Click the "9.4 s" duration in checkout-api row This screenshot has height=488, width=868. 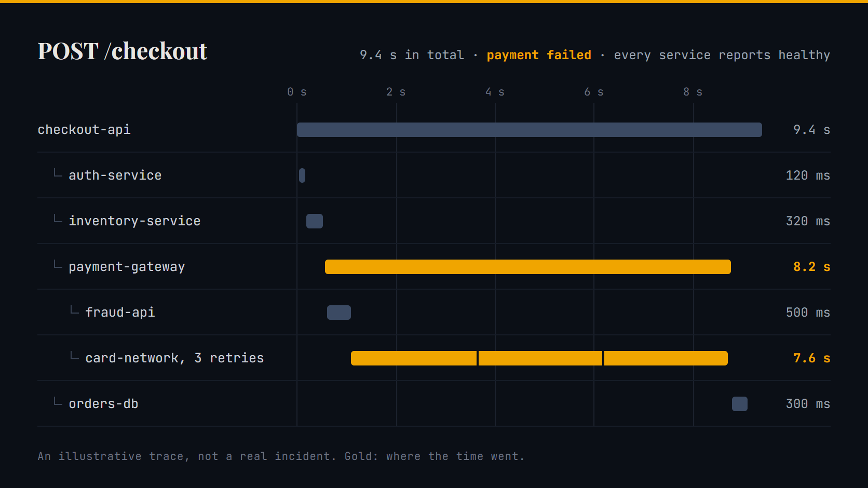(x=812, y=130)
